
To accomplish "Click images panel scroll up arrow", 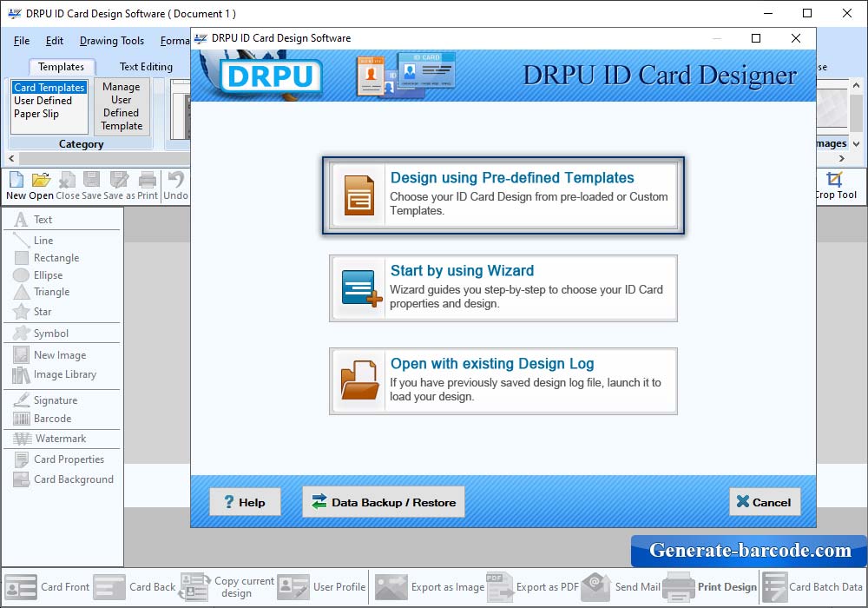I will click(856, 85).
